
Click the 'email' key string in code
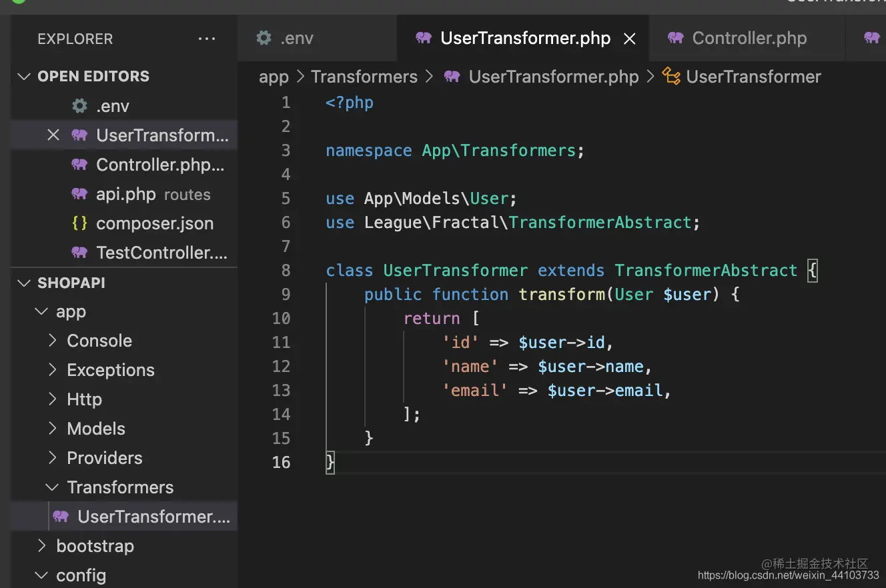coord(475,391)
